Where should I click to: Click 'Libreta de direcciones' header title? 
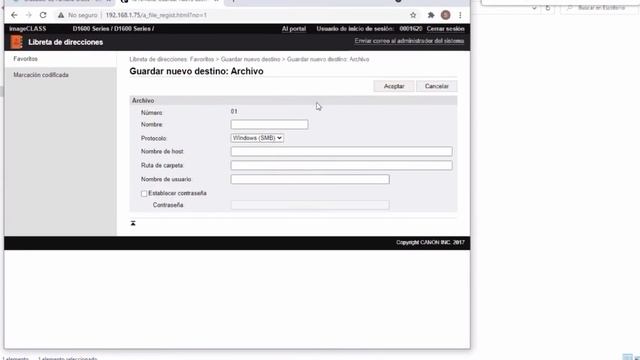[66, 42]
